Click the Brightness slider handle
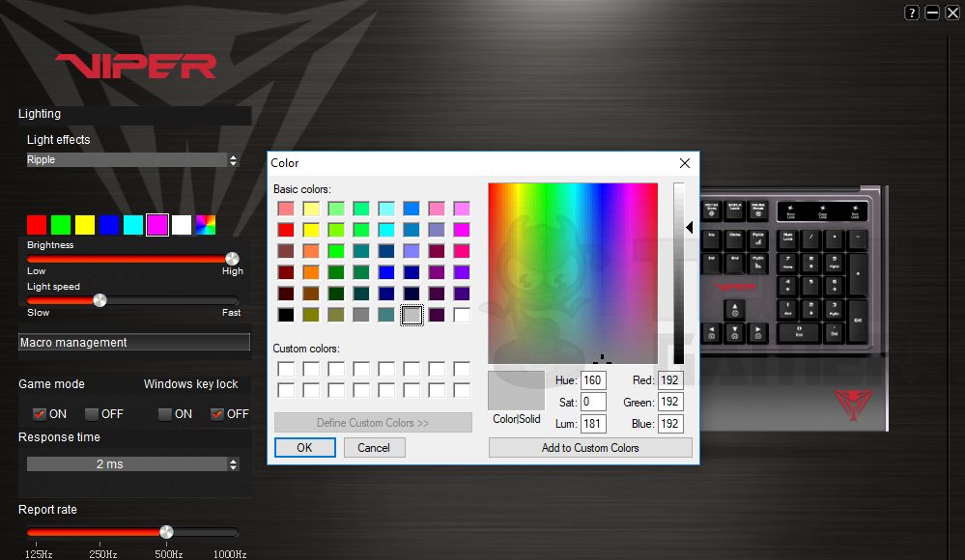 point(232,259)
